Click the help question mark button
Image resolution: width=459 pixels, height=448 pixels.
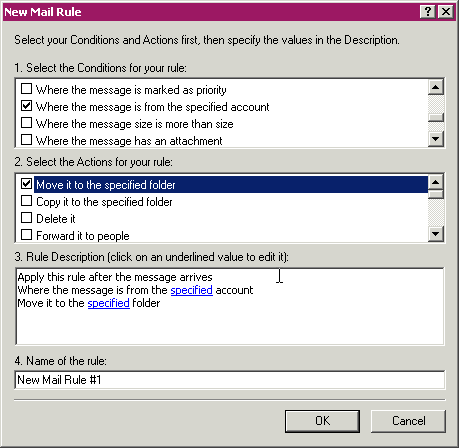pyautogui.click(x=428, y=12)
